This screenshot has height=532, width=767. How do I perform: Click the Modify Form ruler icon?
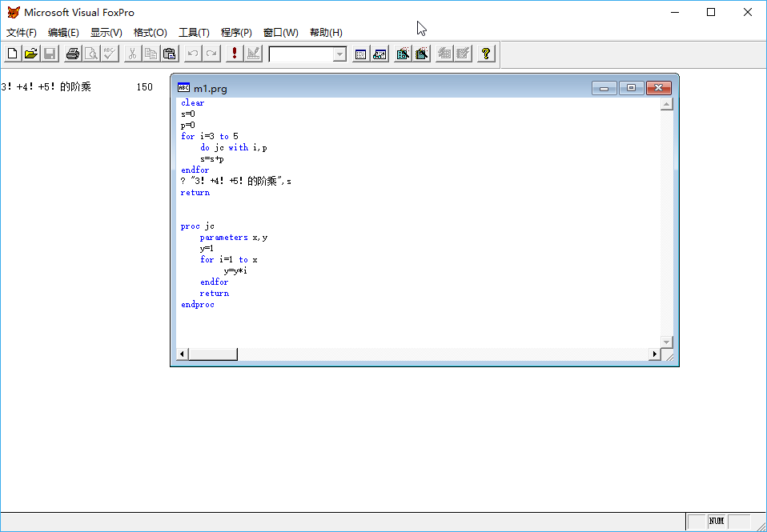point(253,54)
